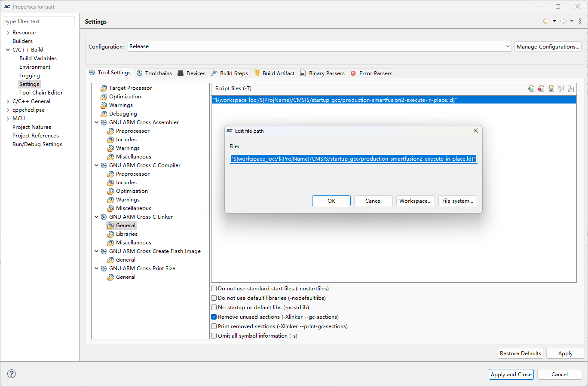Click the Apply button

pyautogui.click(x=565, y=353)
